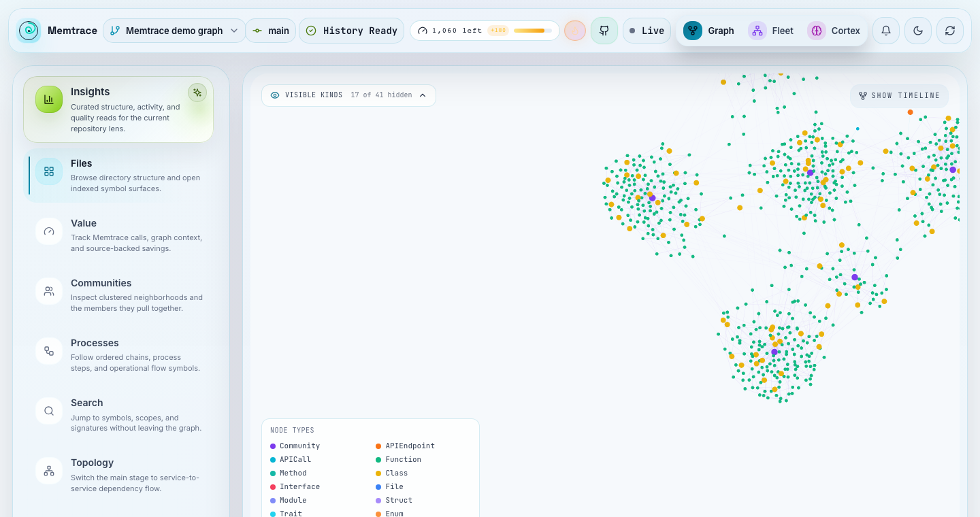Click the Insights bar chart icon
This screenshot has height=517, width=980.
click(49, 99)
